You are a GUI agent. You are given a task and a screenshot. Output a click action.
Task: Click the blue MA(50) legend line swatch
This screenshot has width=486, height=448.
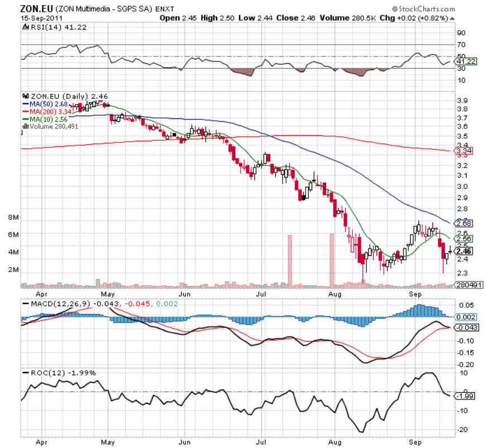tap(25, 104)
